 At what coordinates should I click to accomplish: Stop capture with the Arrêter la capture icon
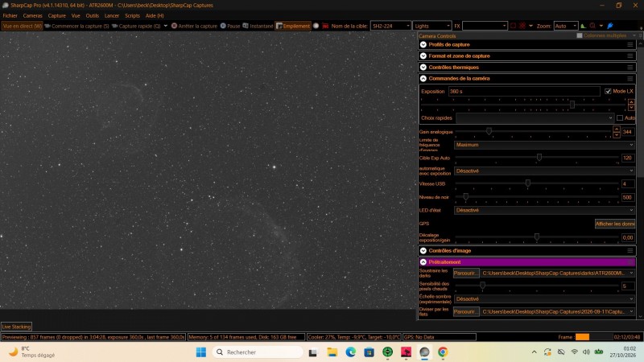coord(174,26)
